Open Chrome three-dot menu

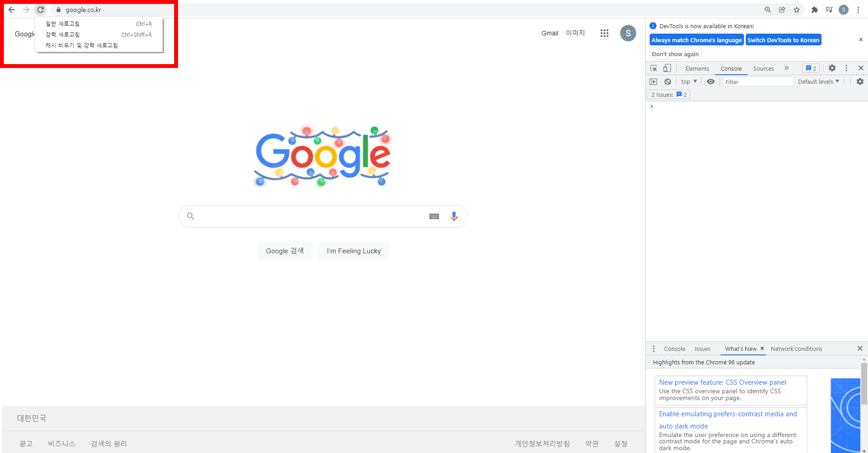pos(858,10)
